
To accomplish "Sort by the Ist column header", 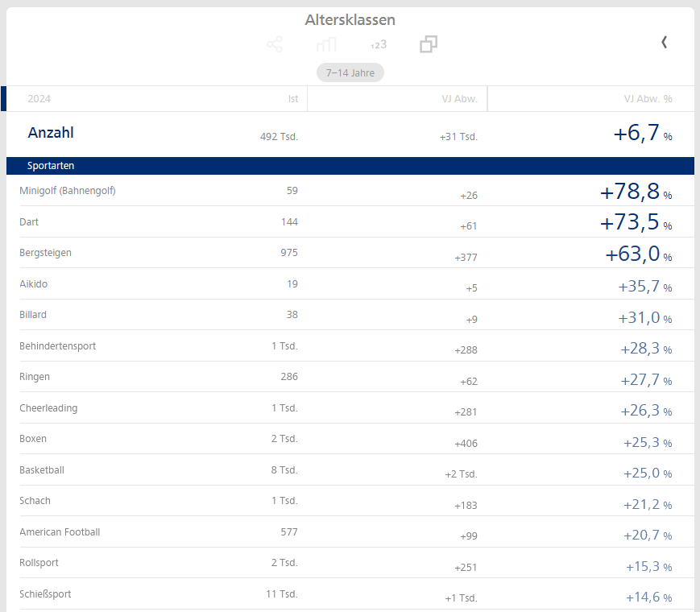I will pos(292,99).
